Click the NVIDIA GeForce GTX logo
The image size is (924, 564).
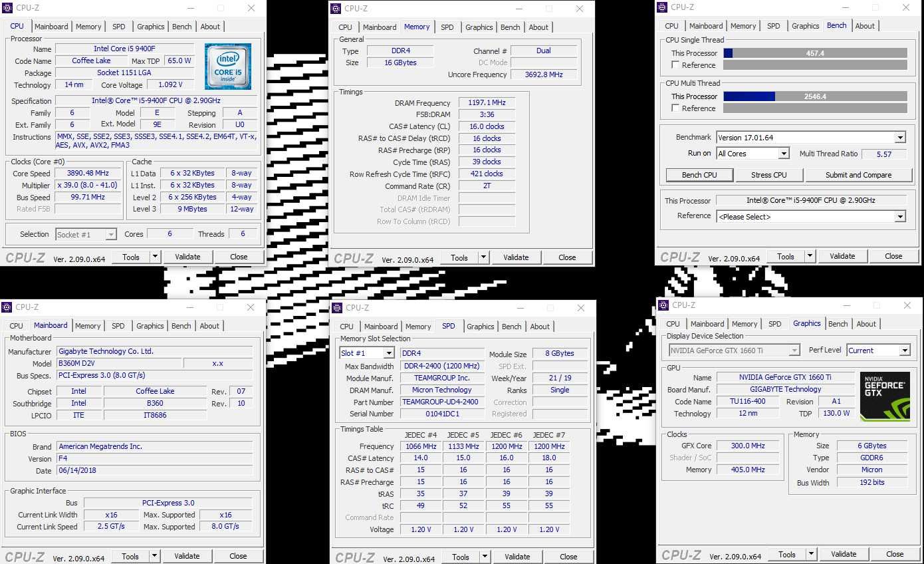click(885, 396)
